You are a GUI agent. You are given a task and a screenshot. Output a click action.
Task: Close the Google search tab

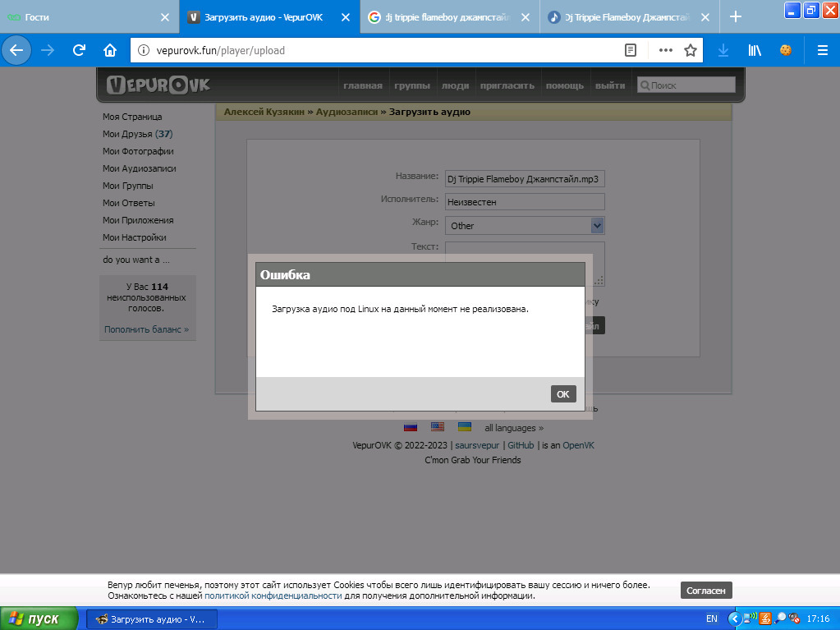pyautogui.click(x=526, y=17)
